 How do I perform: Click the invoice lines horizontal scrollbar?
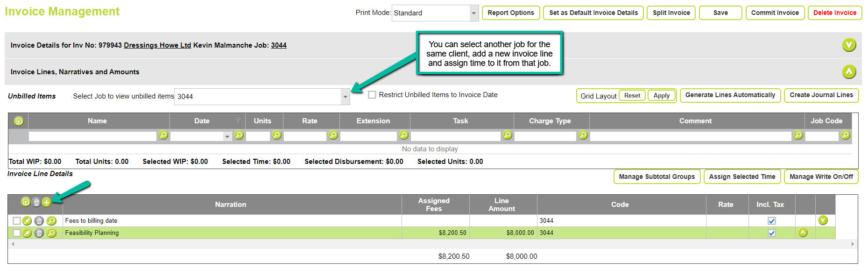coord(432,244)
